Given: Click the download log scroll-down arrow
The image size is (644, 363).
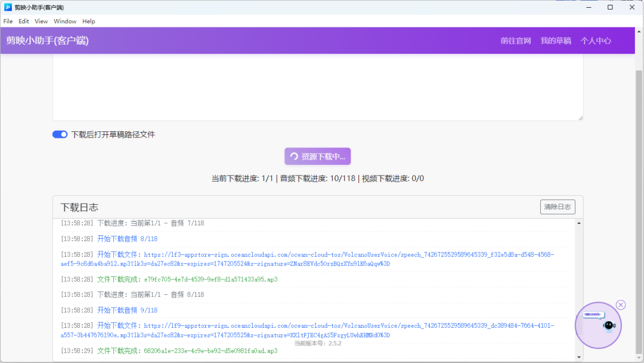Looking at the screenshot, I should (x=578, y=357).
